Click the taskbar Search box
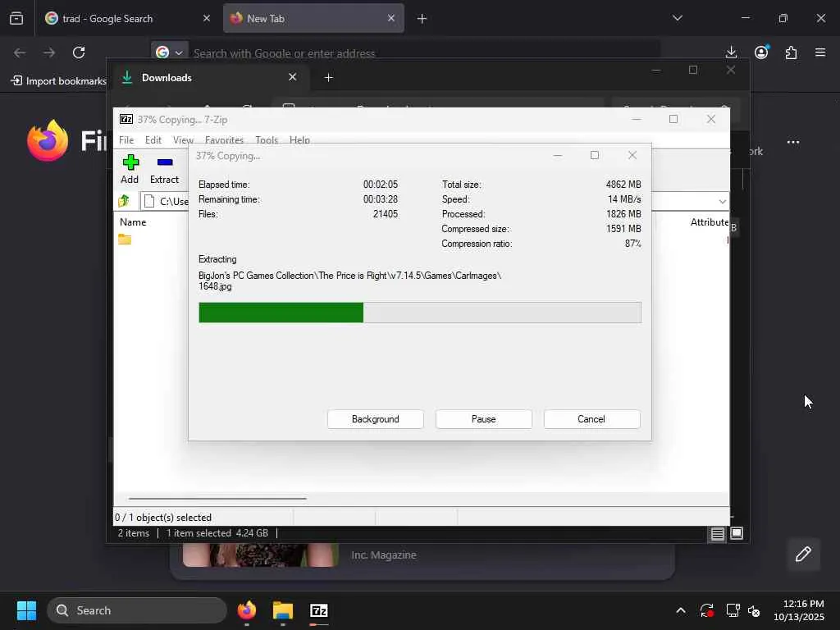This screenshot has width=840, height=630. (137, 610)
